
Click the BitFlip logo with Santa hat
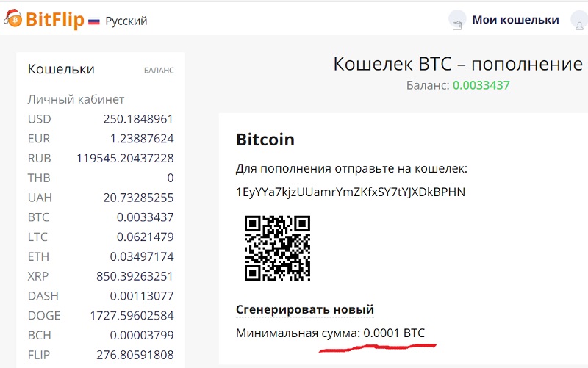click(x=44, y=19)
